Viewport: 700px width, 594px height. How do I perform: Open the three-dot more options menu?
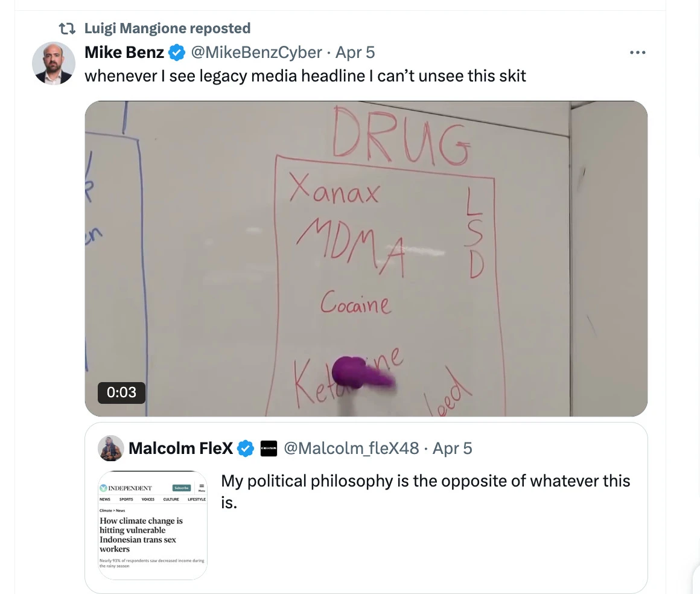637,53
